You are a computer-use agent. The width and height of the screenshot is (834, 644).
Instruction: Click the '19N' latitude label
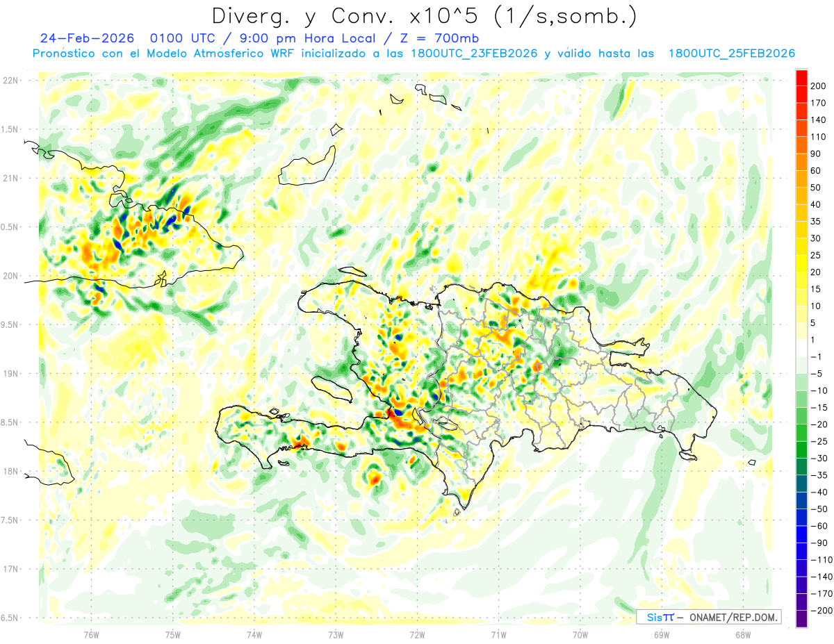tap(10, 373)
